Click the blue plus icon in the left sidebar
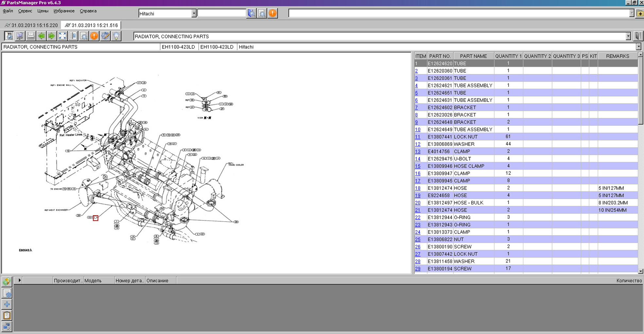The height and width of the screenshot is (334, 644). pos(7,304)
